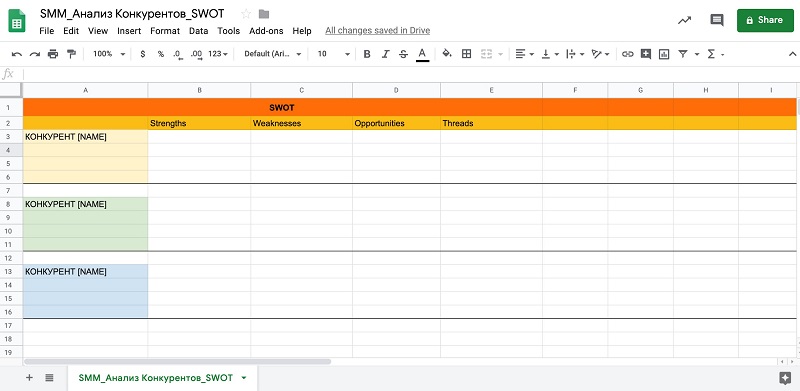Click the Filter funnel icon
800x391 pixels.
click(683, 54)
